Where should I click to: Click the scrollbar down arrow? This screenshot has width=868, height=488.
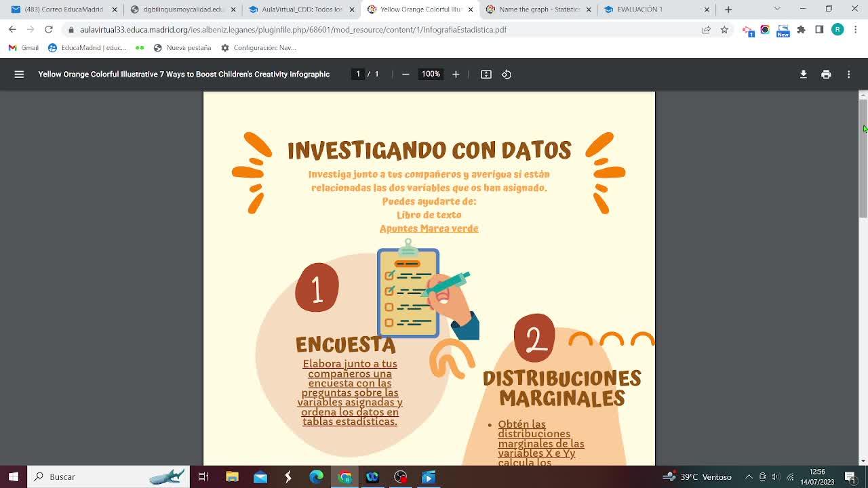click(863, 461)
